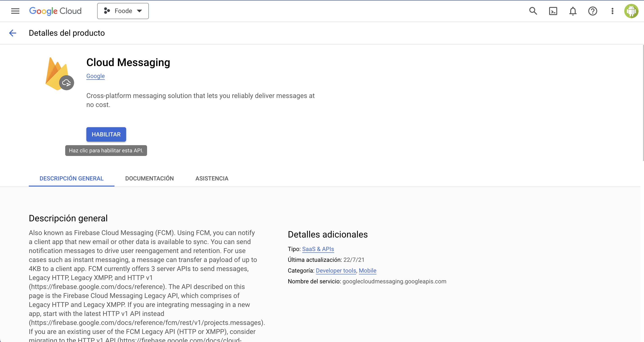
Task: Open the main navigation hamburger menu
Action: 15,11
